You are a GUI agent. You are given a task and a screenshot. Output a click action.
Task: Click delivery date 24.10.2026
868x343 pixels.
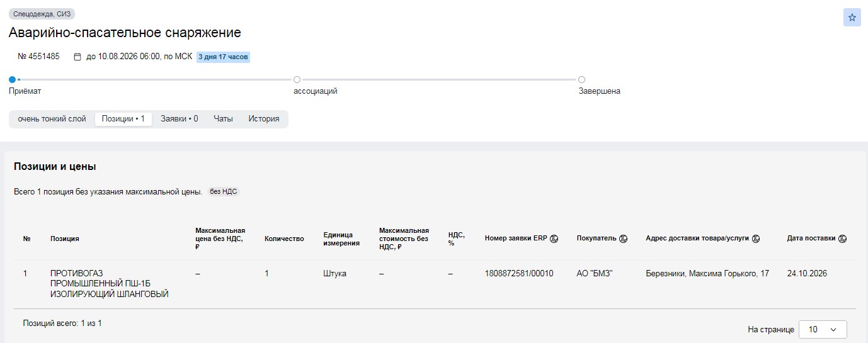tap(807, 274)
